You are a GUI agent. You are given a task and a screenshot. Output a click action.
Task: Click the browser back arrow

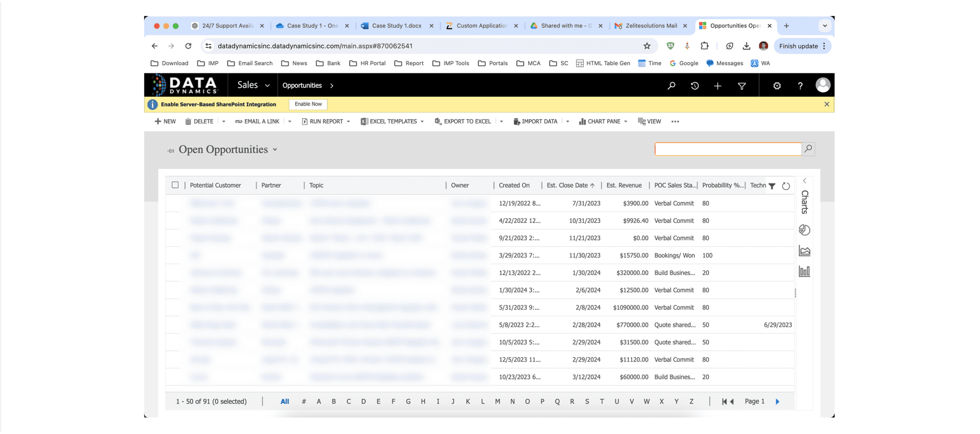154,46
